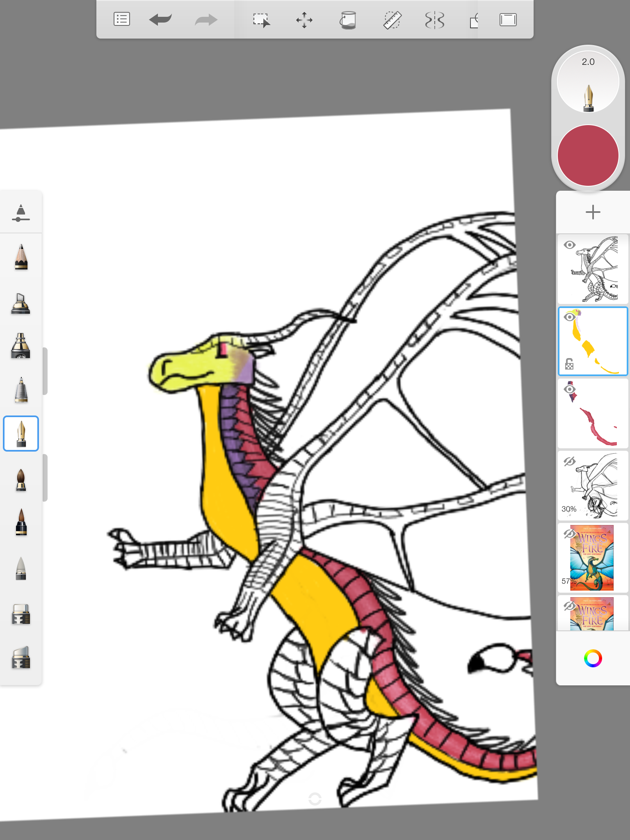Open the main menu list icon
The height and width of the screenshot is (840, 630).
(122, 19)
